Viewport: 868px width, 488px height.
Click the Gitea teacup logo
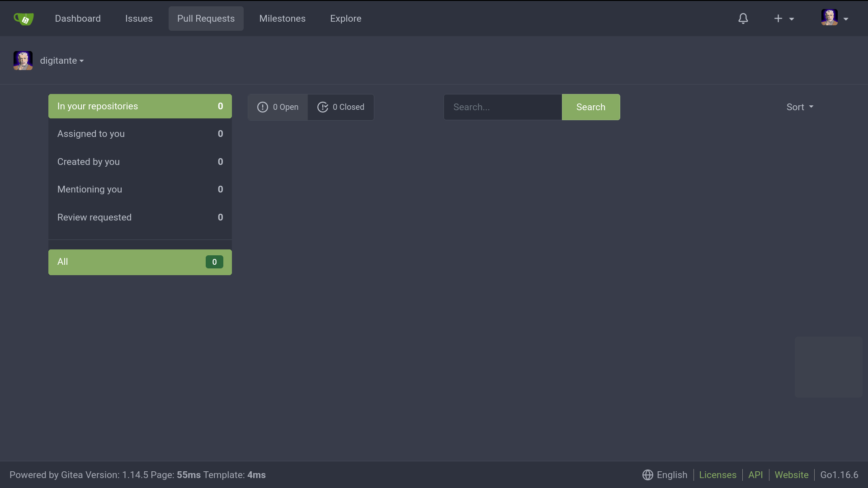coord(24,19)
